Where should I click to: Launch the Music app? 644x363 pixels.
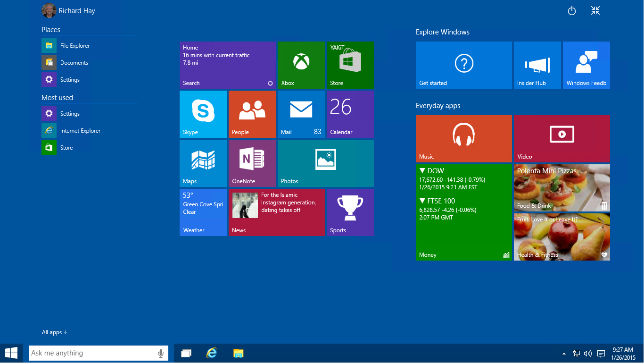pyautogui.click(x=463, y=138)
